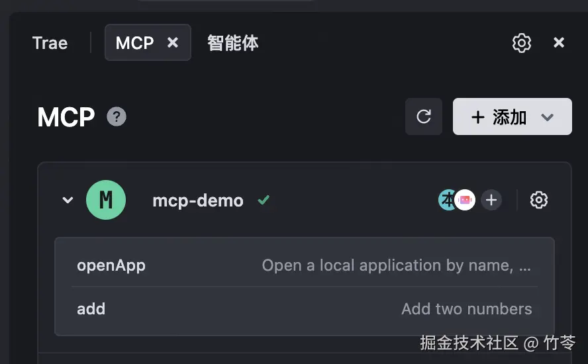588x364 pixels.
Task: Select the openApp tool row
Action: click(304, 265)
